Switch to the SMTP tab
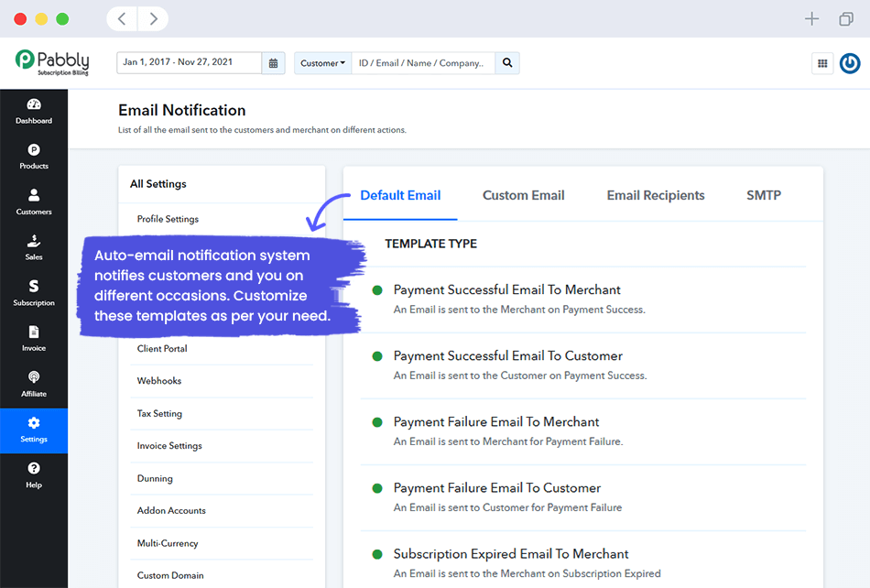870x588 pixels. pos(763,195)
